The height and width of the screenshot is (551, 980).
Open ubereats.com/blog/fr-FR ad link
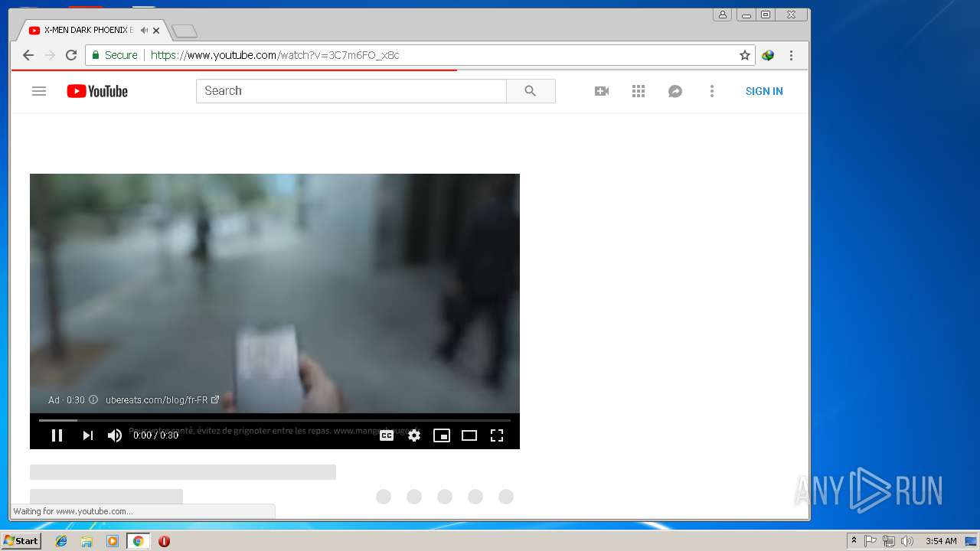162,399
